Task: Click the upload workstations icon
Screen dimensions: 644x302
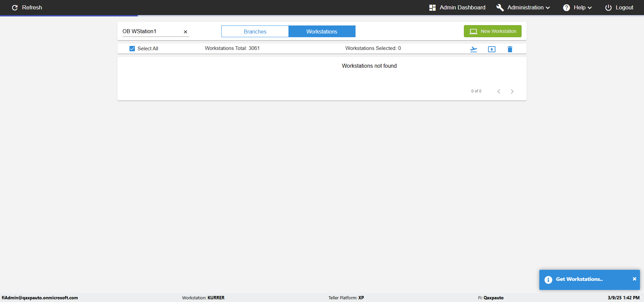Action: click(x=492, y=49)
